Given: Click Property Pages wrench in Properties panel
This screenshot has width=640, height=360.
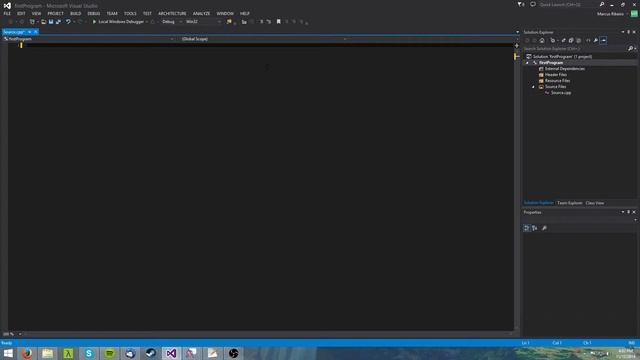Looking at the screenshot, I should click(x=544, y=228).
